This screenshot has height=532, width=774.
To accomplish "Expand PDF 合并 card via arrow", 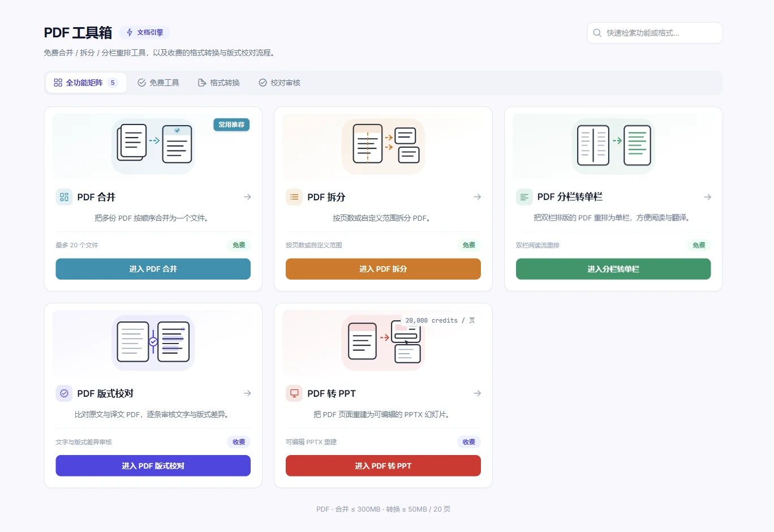I will tap(247, 197).
